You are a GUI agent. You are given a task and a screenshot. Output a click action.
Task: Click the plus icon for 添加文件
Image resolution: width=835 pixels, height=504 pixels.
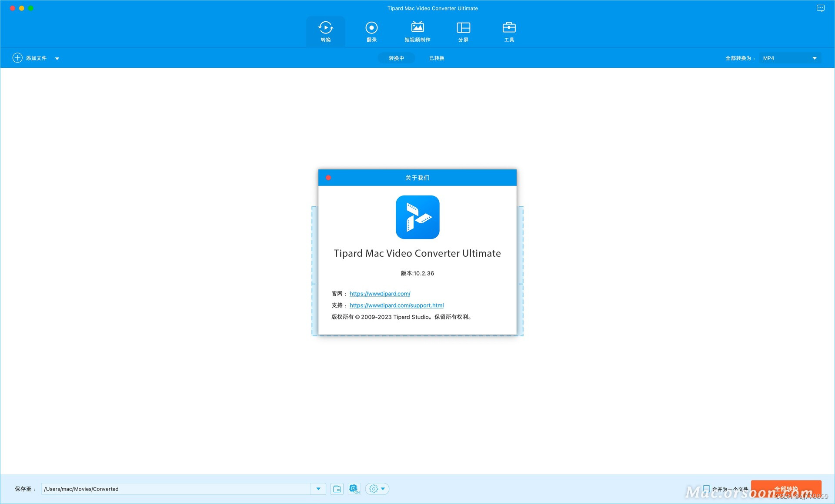point(17,58)
